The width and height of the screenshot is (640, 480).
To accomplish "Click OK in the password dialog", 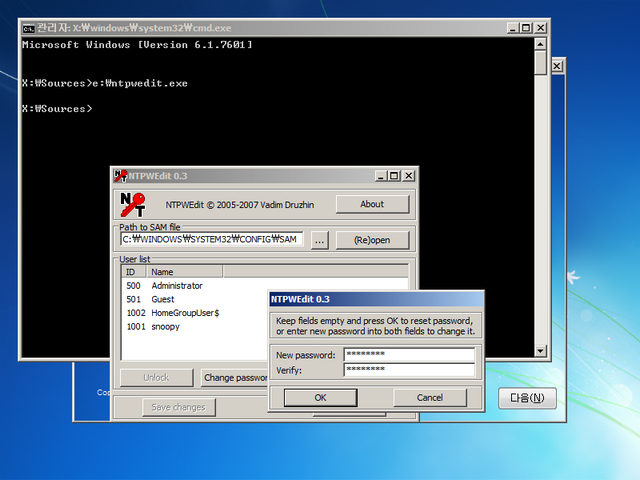I will (x=320, y=398).
